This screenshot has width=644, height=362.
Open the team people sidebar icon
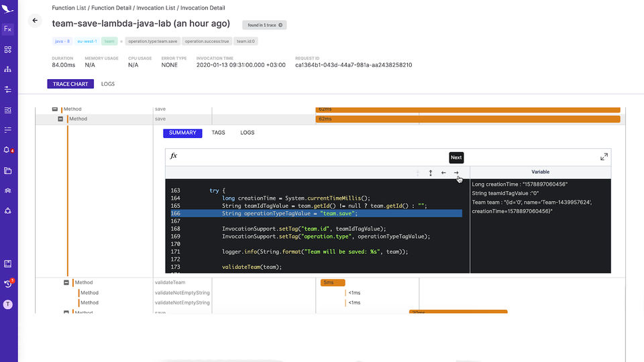tap(7, 190)
